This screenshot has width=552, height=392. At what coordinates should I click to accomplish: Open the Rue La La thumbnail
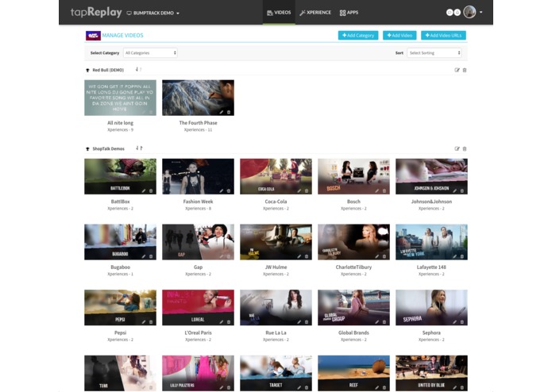tap(276, 308)
